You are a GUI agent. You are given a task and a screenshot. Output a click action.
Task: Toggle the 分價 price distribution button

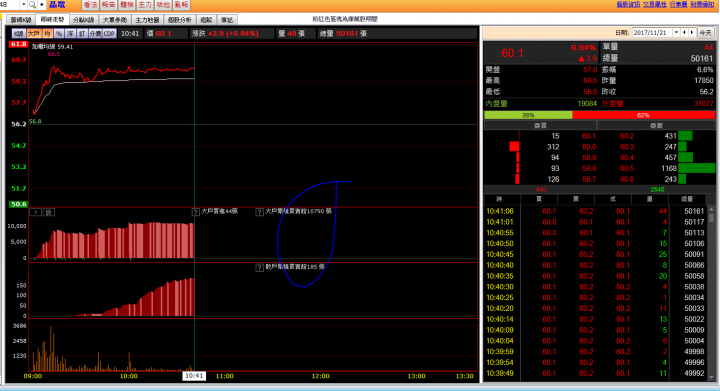click(x=95, y=34)
